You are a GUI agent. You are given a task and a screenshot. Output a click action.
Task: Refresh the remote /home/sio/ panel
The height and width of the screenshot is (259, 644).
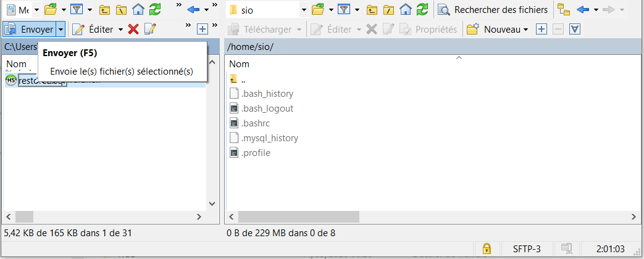coord(422,10)
